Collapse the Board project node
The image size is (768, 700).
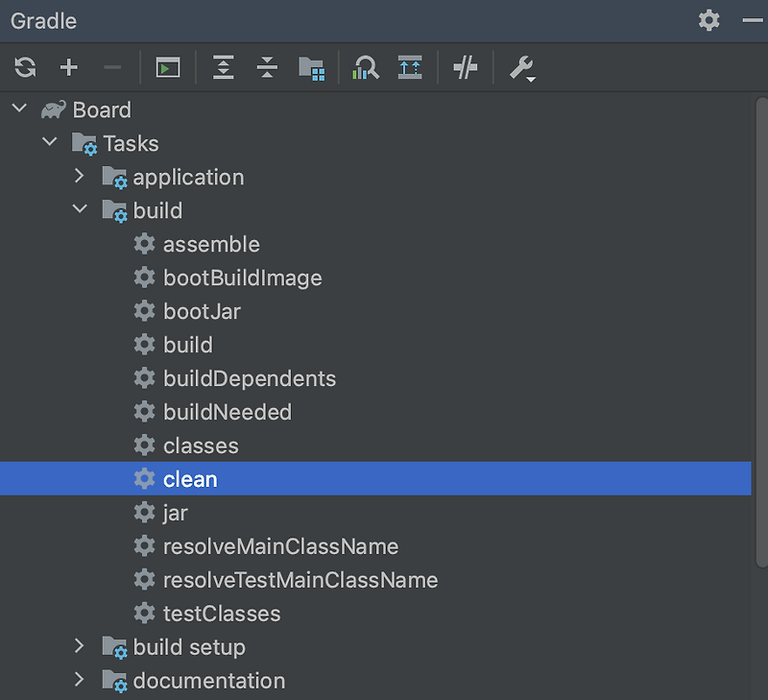tap(19, 108)
